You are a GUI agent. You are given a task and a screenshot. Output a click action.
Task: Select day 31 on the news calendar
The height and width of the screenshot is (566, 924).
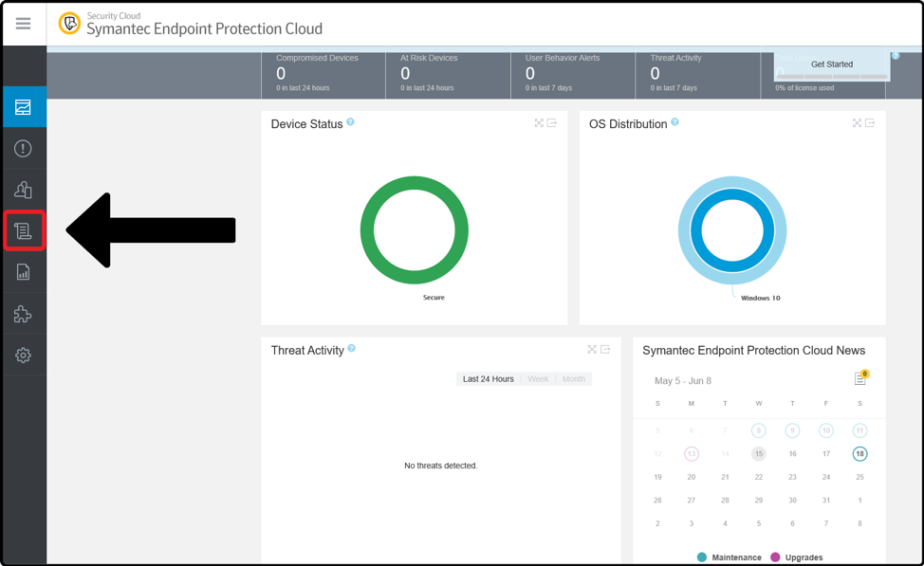pos(826,500)
